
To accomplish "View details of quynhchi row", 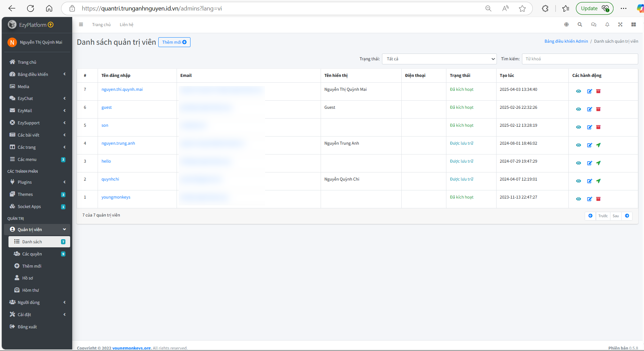I will 579,181.
